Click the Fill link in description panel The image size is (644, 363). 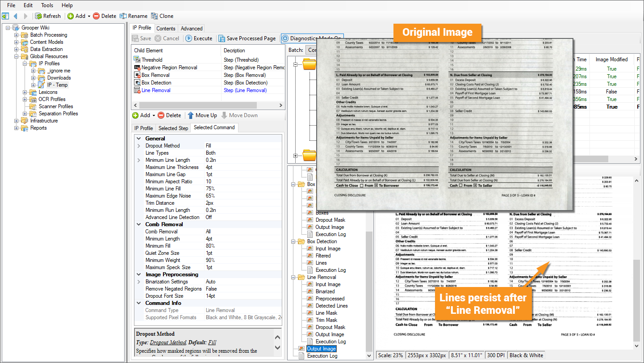coord(212,342)
